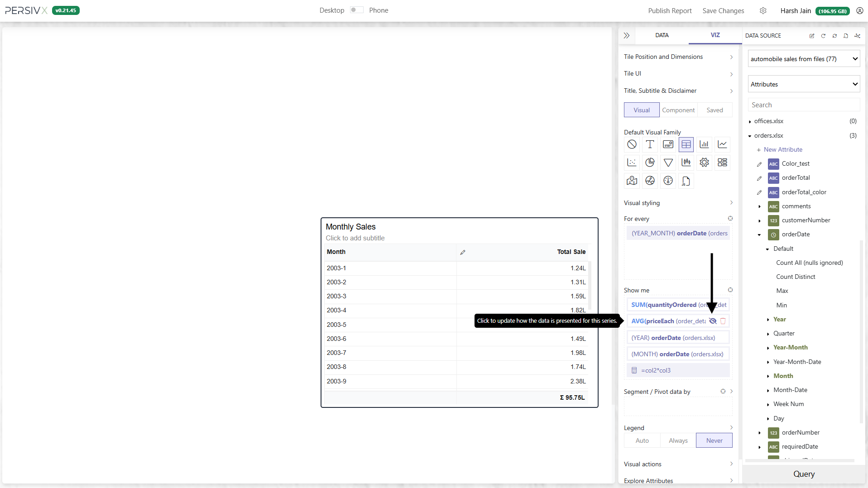Select the Text visual family icon

[x=650, y=144]
